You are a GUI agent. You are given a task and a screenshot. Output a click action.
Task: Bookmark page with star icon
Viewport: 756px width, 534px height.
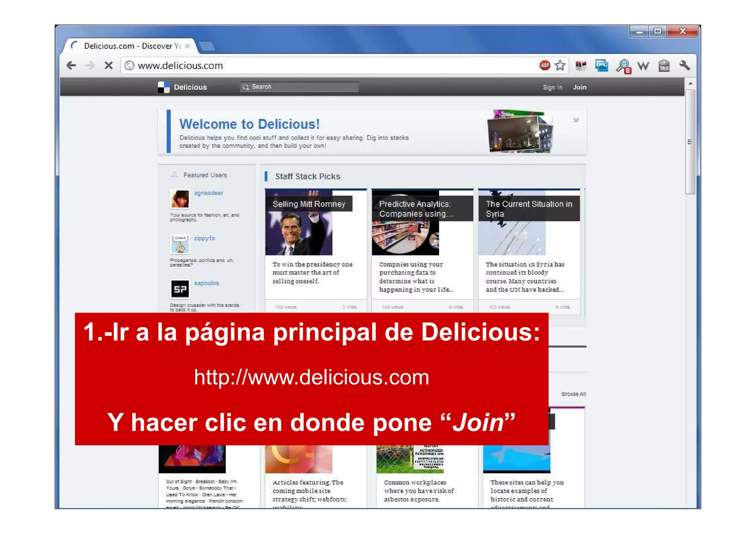560,65
